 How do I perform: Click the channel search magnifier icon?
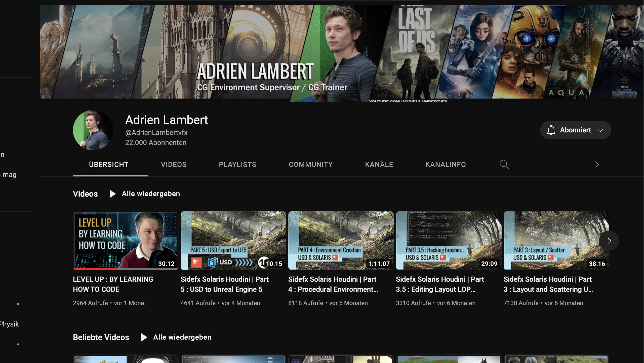pyautogui.click(x=504, y=164)
